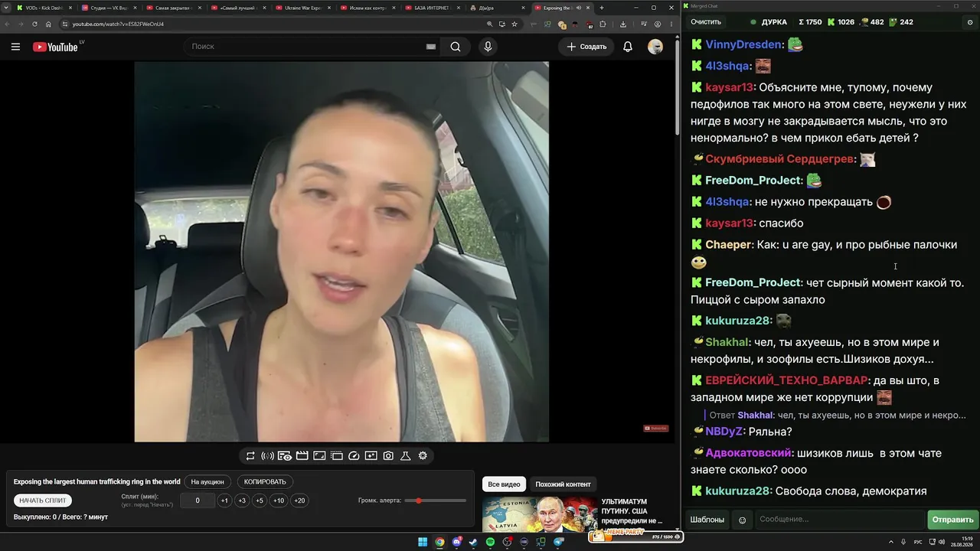This screenshot has height=551, width=980.
Task: Click the speedometer icon below the video
Action: (x=354, y=456)
